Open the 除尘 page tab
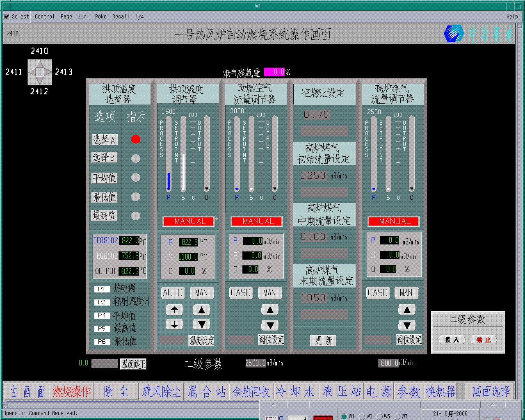This screenshot has height=420, width=525. coord(116,392)
